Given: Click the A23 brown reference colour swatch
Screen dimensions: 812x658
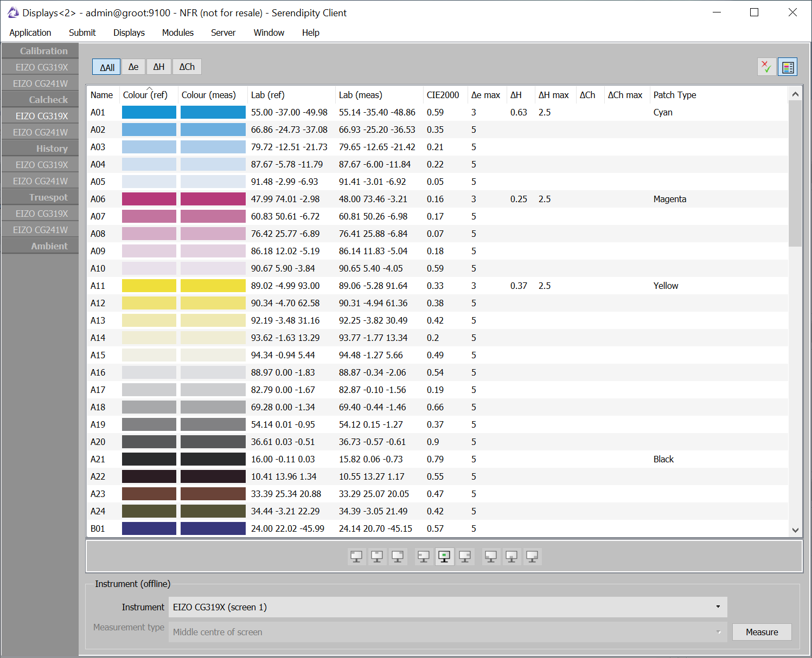Looking at the screenshot, I should coord(149,494).
